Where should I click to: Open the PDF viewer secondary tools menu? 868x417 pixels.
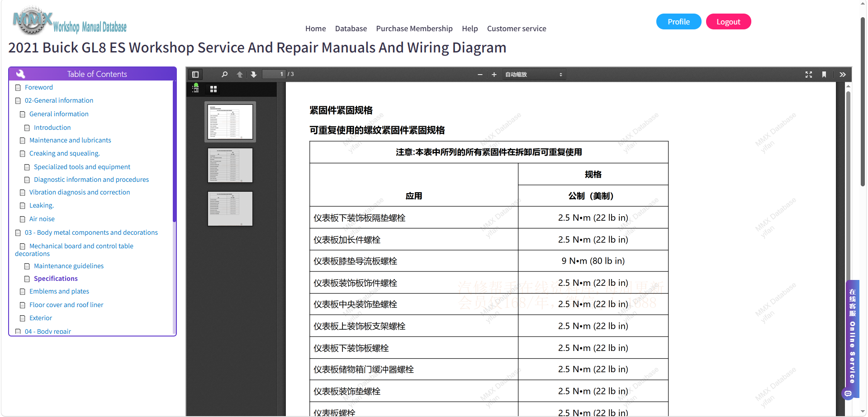coord(843,75)
